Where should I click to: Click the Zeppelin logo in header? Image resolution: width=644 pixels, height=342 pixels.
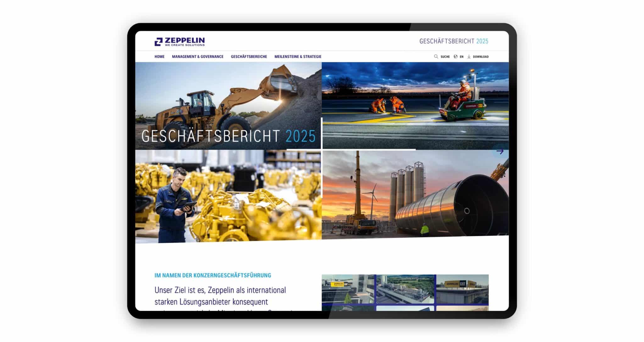tap(180, 41)
